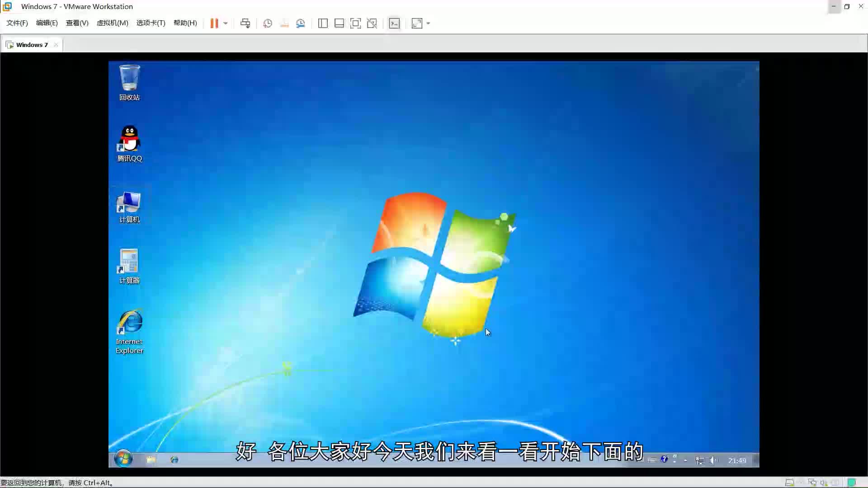The height and width of the screenshot is (488, 868).
Task: Click the guest network tray icon
Action: [x=700, y=460]
